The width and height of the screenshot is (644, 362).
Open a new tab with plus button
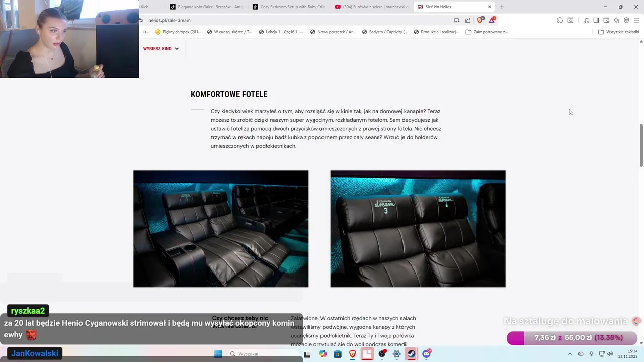pos(502,7)
